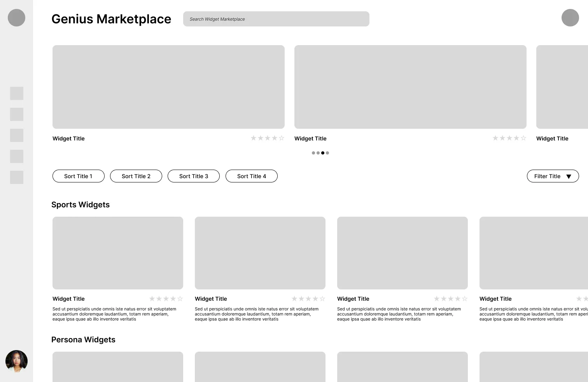Click the Genius Marketplace page title
This screenshot has width=588, height=382.
pyautogui.click(x=111, y=19)
